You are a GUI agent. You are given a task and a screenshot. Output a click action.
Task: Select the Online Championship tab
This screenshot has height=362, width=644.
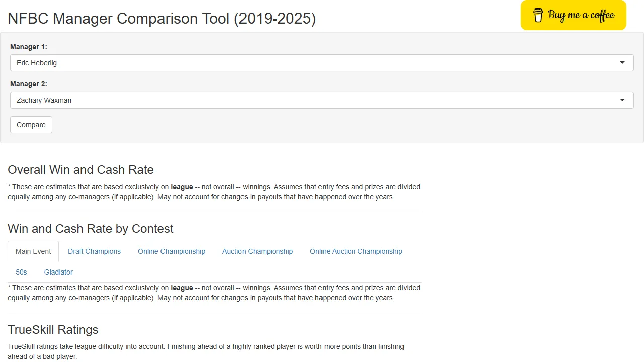[172, 251]
